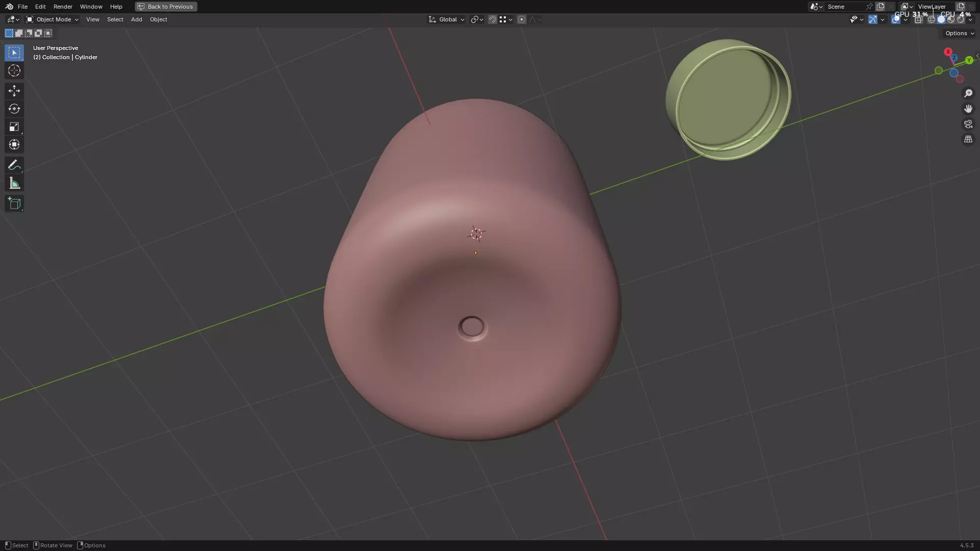The height and width of the screenshot is (551, 980).
Task: Choose the Annotate pencil tool
Action: tap(14, 165)
